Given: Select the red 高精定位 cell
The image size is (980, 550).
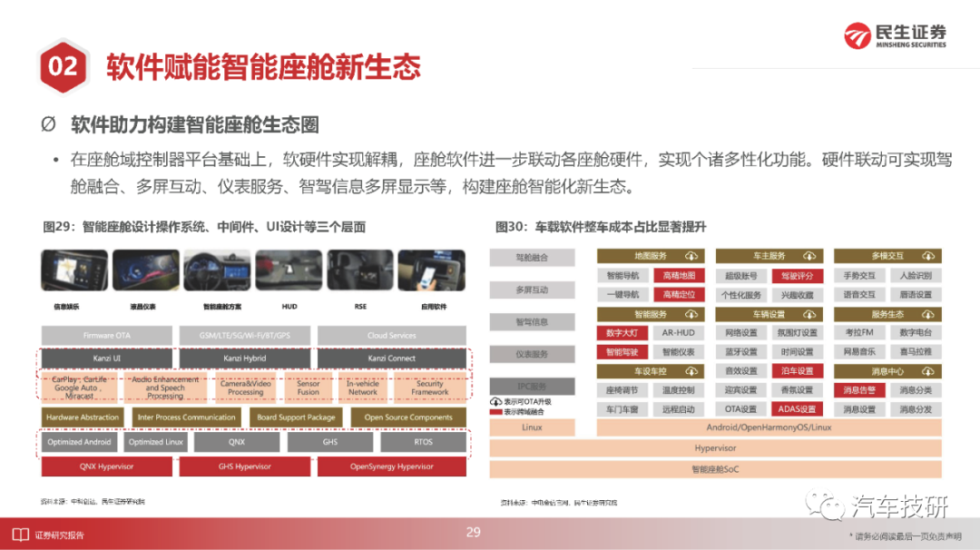Looking at the screenshot, I should point(680,295).
